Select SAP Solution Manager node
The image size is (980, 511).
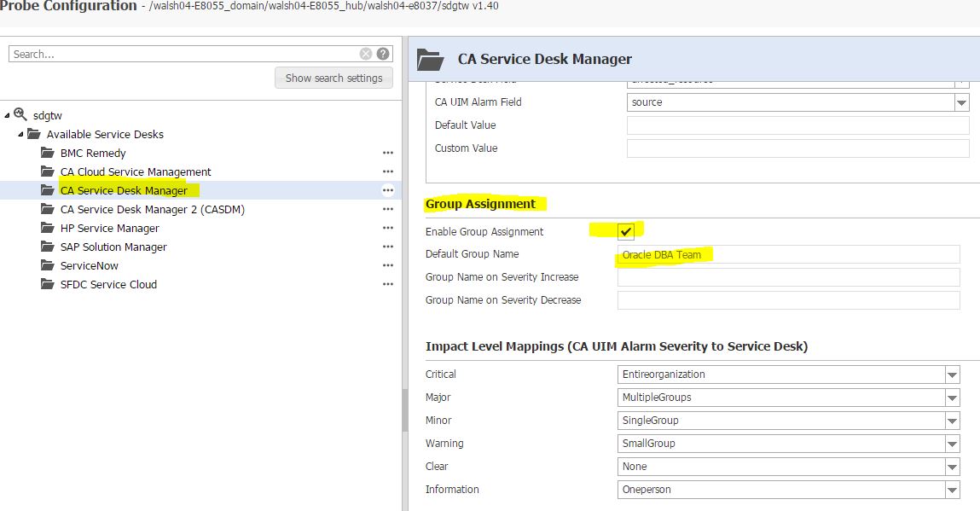point(113,247)
